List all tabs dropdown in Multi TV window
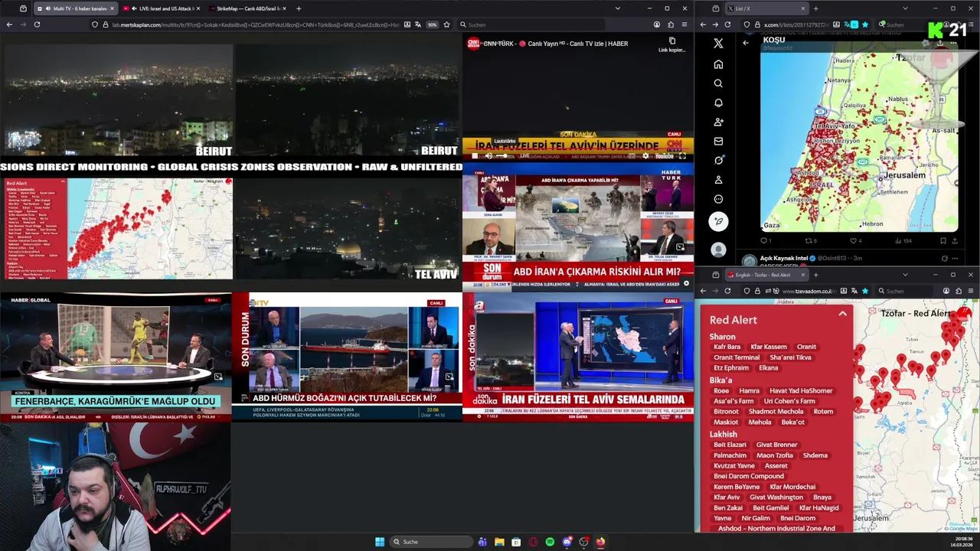The image size is (980, 551). [x=618, y=8]
